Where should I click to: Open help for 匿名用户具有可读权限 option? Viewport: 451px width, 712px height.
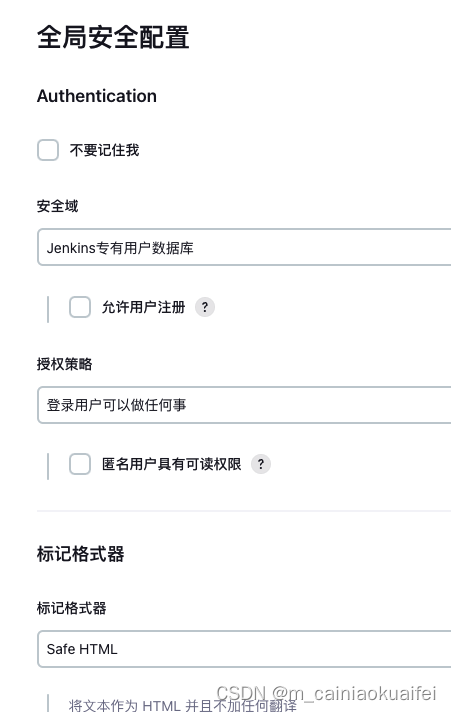pyautogui.click(x=261, y=464)
